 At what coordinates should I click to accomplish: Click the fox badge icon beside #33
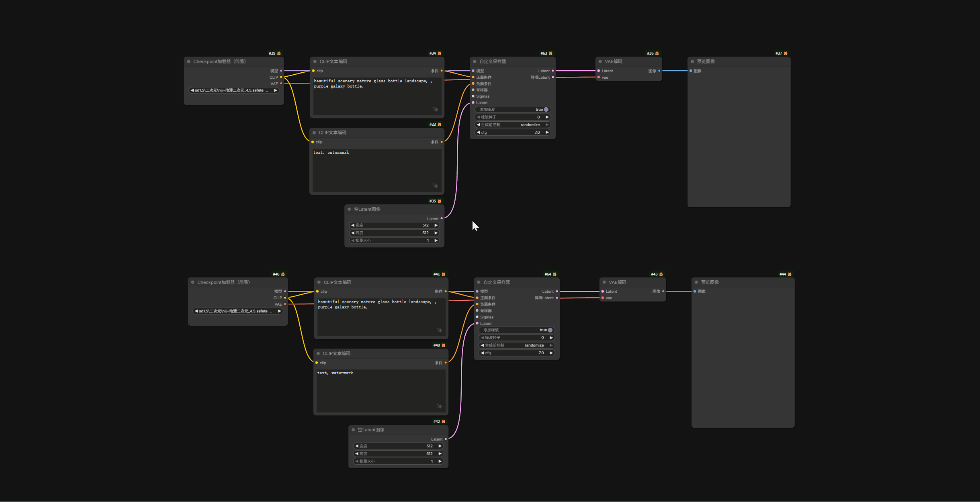(x=439, y=124)
